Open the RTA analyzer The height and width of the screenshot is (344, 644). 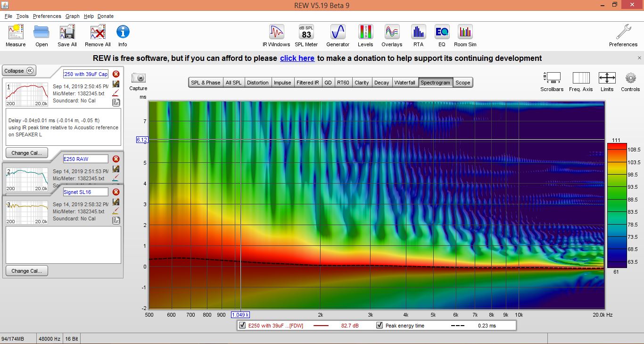pos(418,32)
